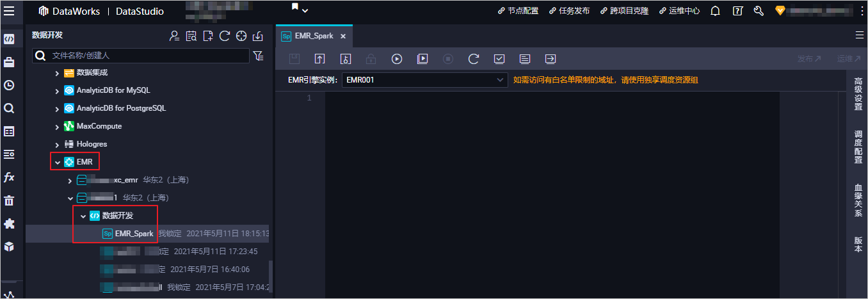Select the row dated 2021年5月7日 16:40:06

pos(147,270)
